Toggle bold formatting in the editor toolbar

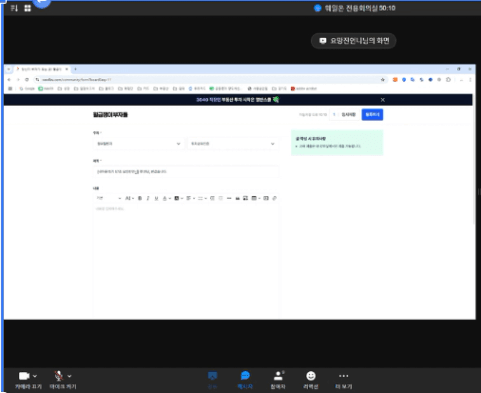click(x=140, y=198)
